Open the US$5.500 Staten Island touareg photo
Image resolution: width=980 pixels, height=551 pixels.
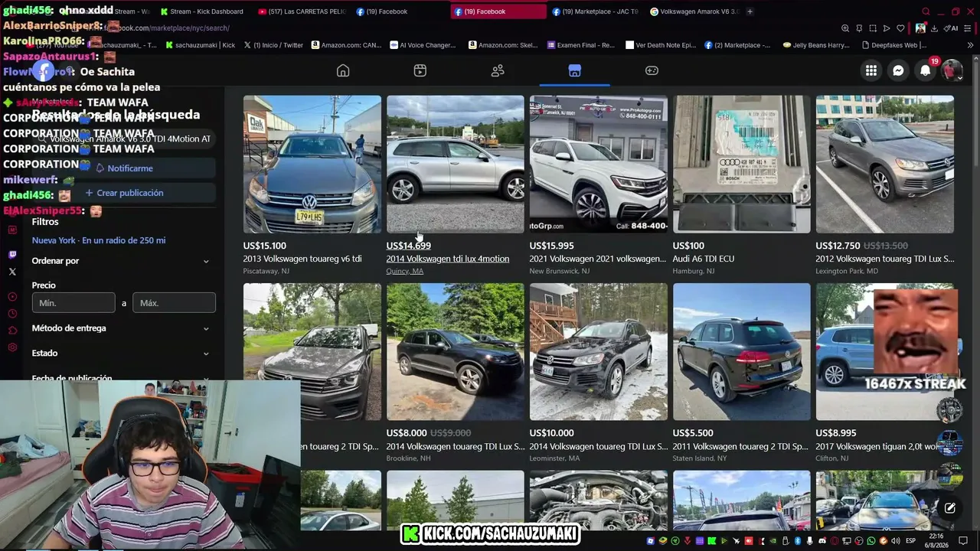tap(742, 352)
